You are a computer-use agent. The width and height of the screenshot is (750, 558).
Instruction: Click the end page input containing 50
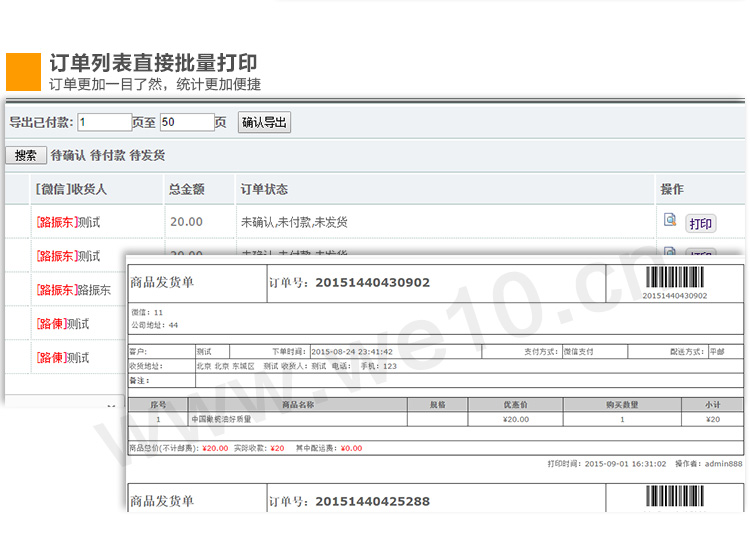[x=187, y=122]
